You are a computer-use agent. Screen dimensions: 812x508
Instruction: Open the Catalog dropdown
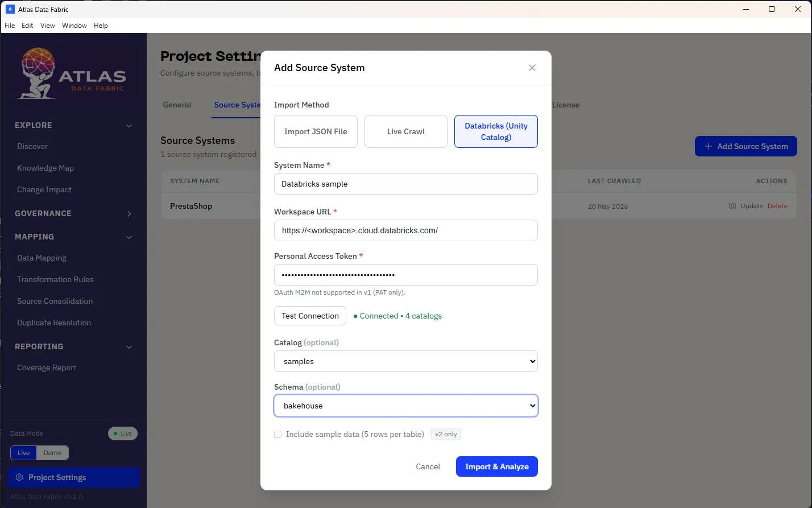(x=406, y=361)
